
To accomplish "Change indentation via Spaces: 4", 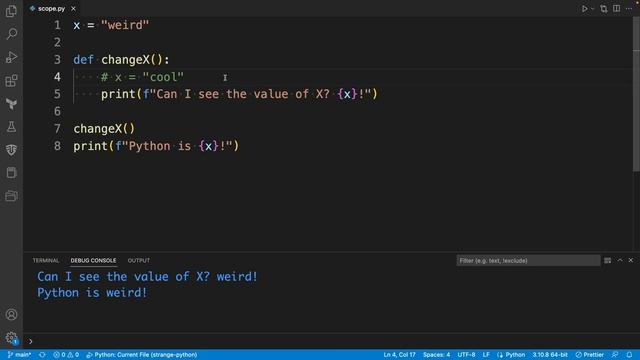I will [x=436, y=355].
